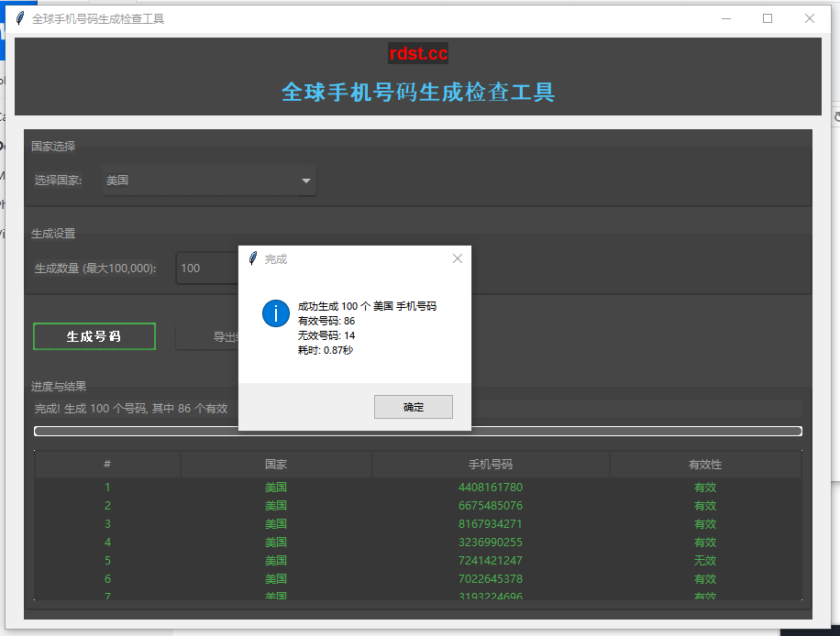The width and height of the screenshot is (840, 636).
Task: Select the 无效 row 7241421247
Action: [491, 561]
